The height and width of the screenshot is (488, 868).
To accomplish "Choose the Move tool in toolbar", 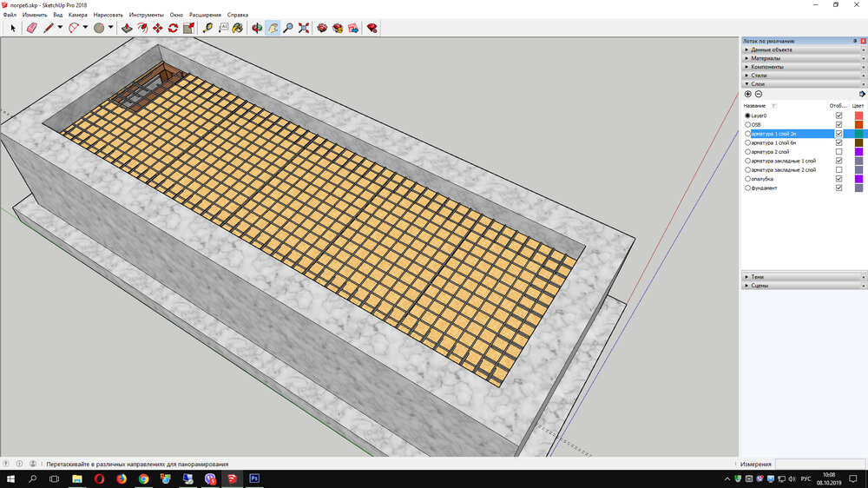I will point(158,28).
